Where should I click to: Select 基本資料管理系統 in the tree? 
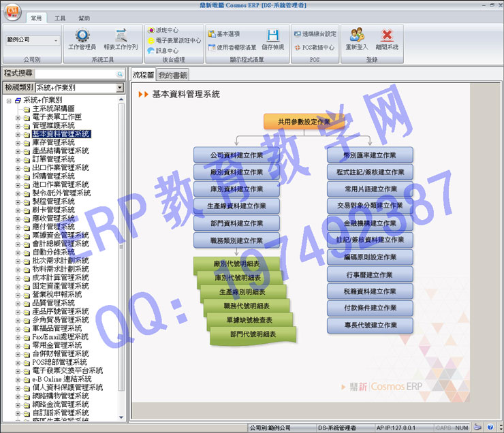61,134
